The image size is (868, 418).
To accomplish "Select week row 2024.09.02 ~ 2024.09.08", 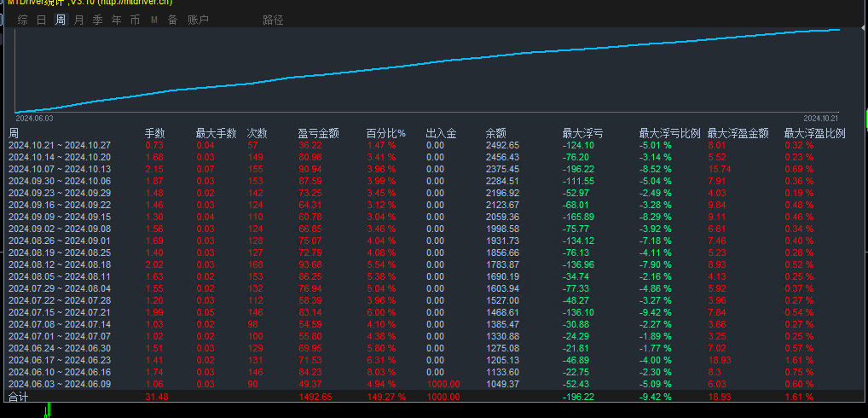I will [434, 229].
